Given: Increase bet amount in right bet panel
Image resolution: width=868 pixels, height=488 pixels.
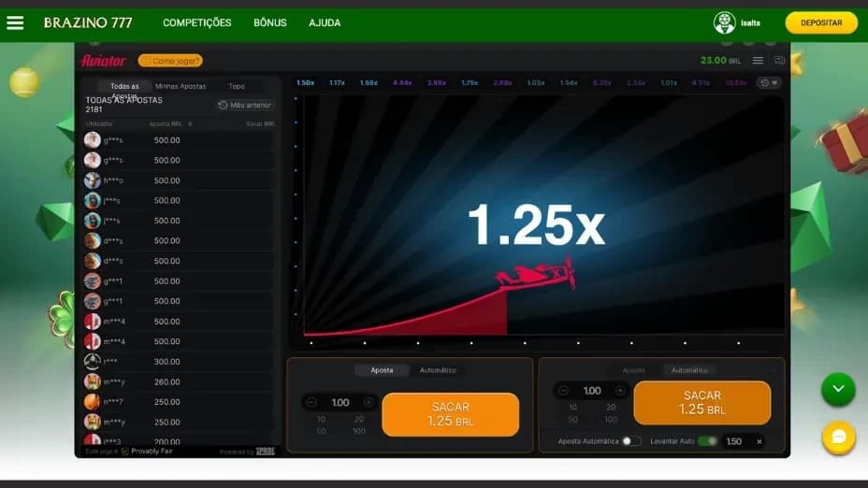Looking at the screenshot, I should 620,391.
